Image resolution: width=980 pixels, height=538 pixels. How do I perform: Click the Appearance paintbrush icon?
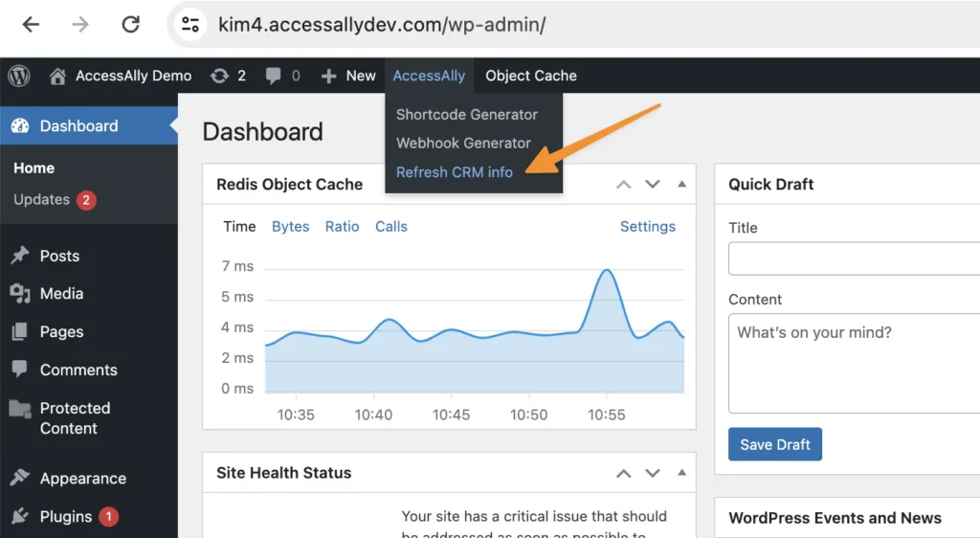(x=20, y=478)
